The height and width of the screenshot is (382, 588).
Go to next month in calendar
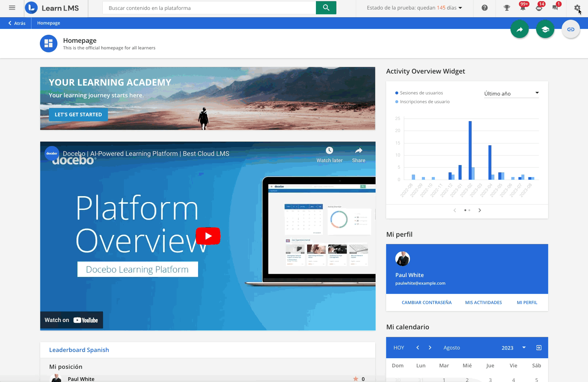coord(430,348)
